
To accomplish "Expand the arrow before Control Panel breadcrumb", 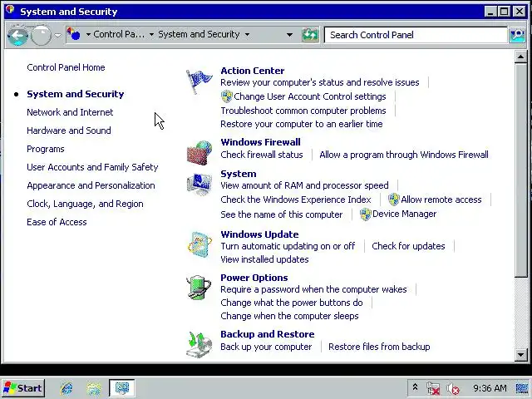I will click(x=88, y=34).
